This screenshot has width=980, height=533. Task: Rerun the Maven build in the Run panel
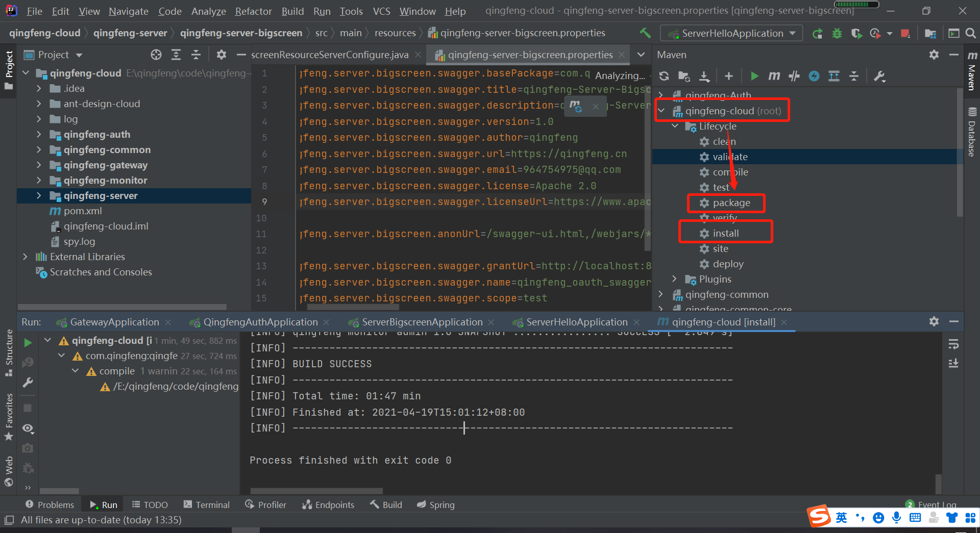pos(28,343)
